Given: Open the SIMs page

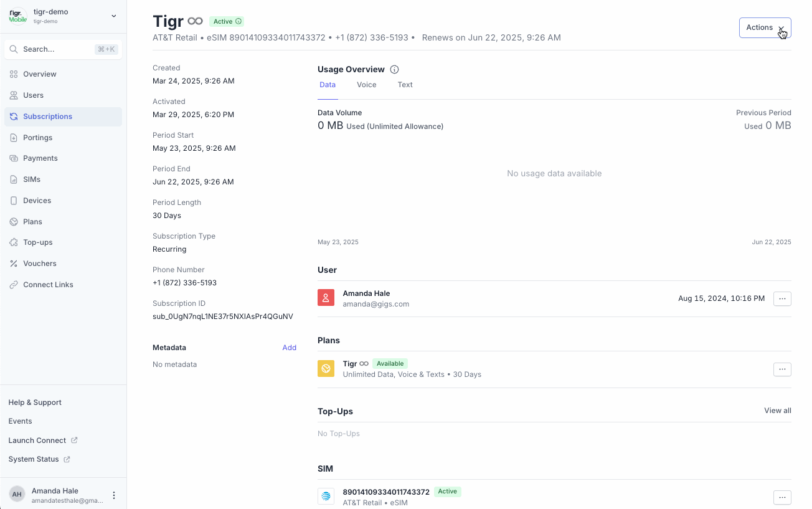Looking at the screenshot, I should [x=63, y=179].
